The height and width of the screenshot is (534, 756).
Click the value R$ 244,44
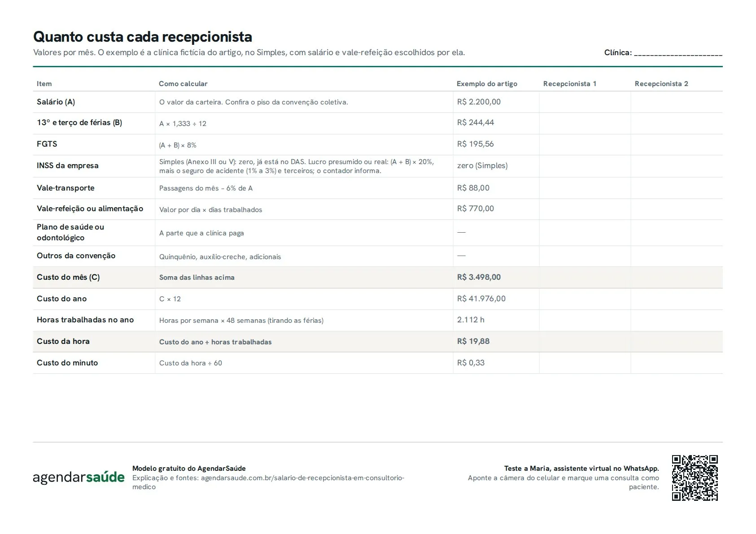(x=476, y=123)
